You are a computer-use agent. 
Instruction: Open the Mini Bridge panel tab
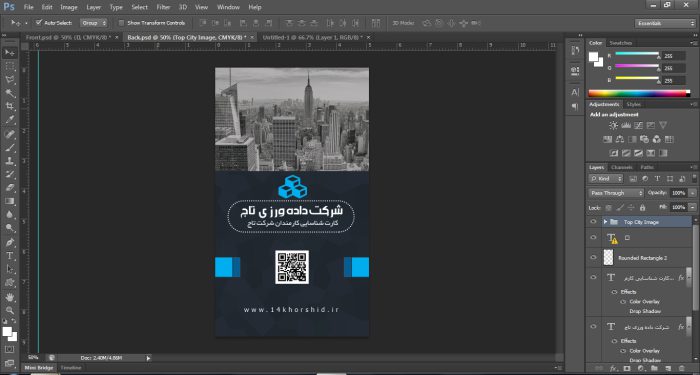(39, 368)
